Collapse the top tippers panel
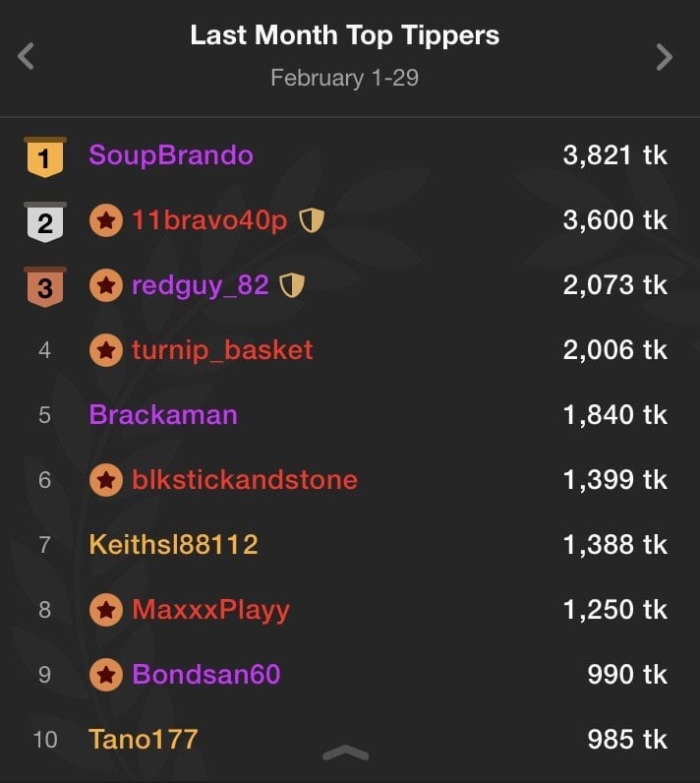Screen dimensions: 700x783 click(x=345, y=753)
